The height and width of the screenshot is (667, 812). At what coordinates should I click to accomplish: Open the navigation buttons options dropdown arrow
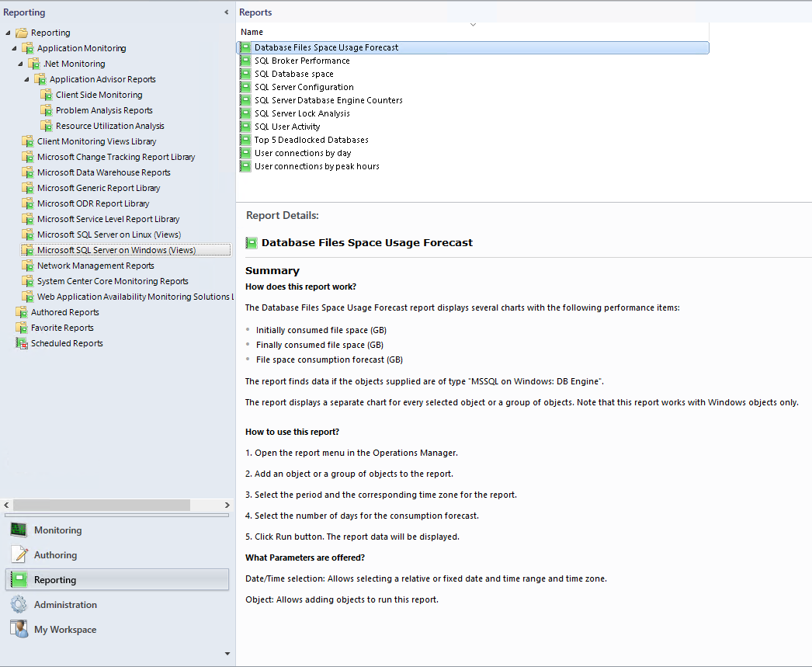227,654
